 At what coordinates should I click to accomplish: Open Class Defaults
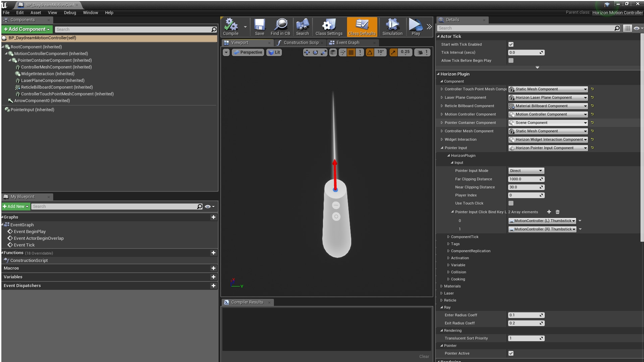(362, 27)
